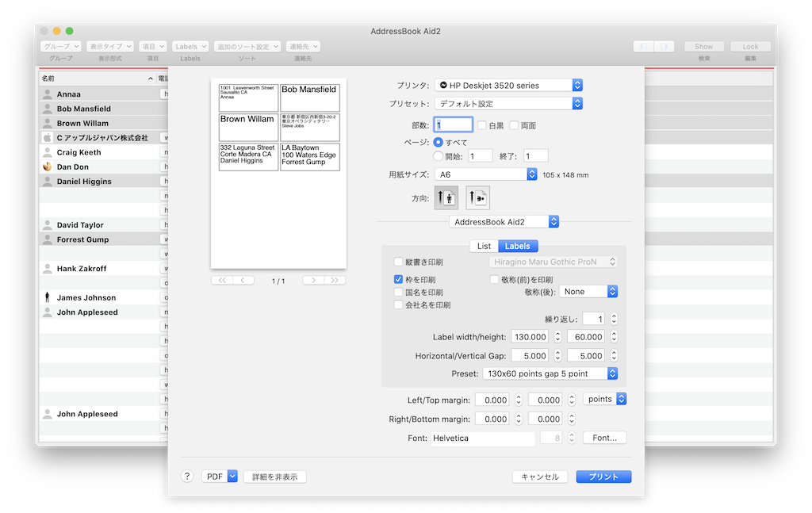Open the AddressBook Aid2 options dropdown
Viewport: 812px width, 513px height.
coord(504,221)
